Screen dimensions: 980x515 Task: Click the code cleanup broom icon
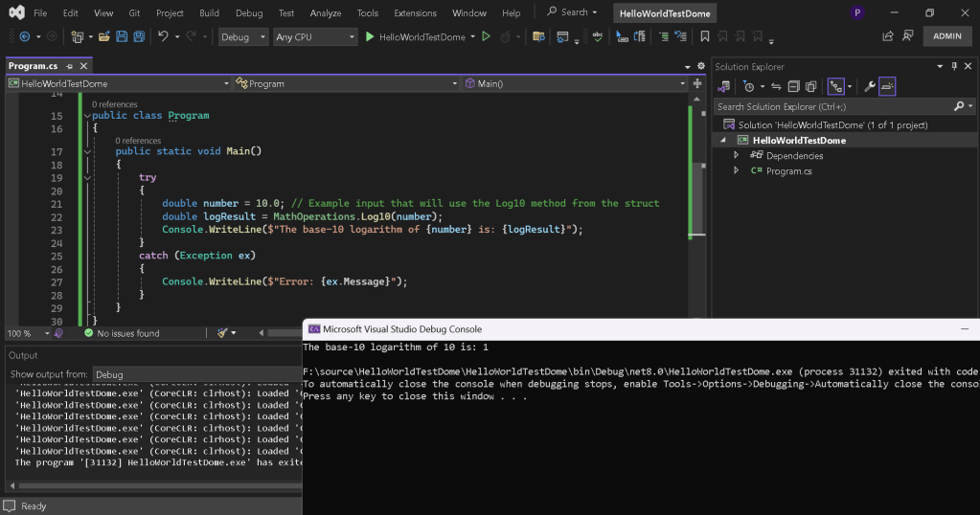(222, 333)
